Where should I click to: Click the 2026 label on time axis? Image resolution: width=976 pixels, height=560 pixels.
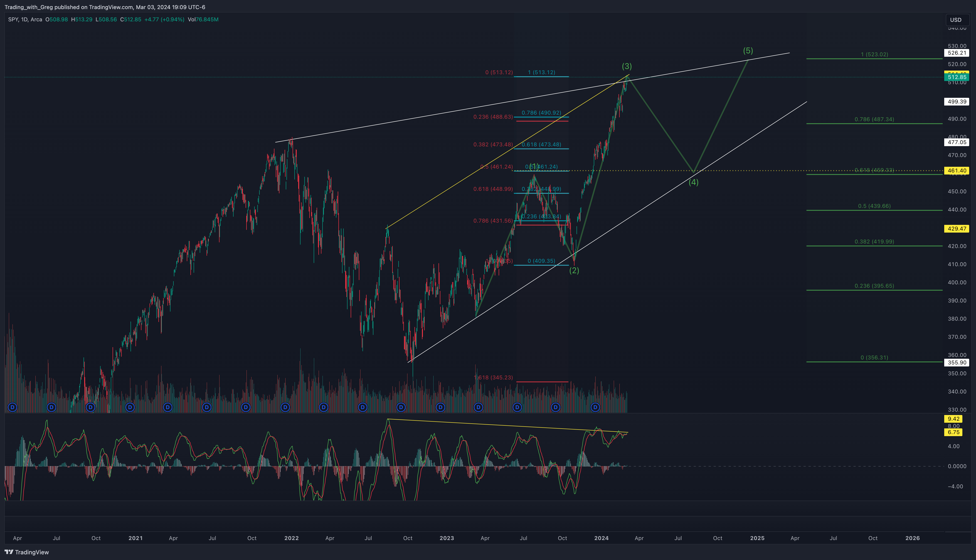point(912,538)
